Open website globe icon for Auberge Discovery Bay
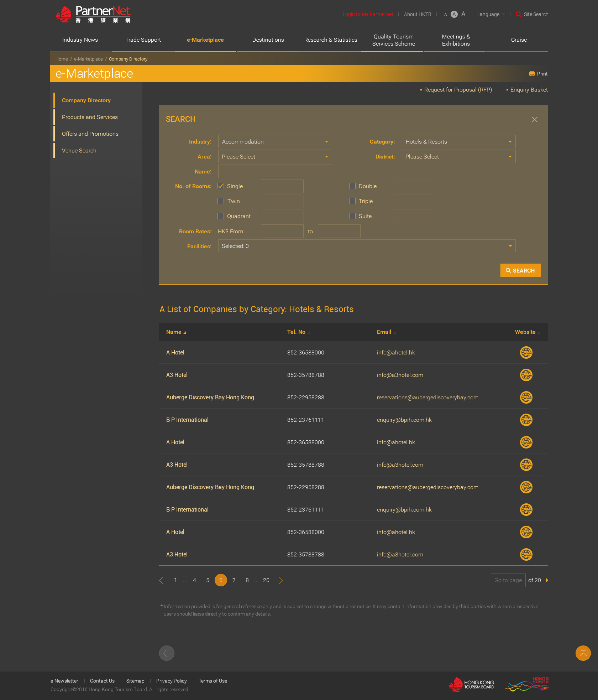 click(526, 397)
